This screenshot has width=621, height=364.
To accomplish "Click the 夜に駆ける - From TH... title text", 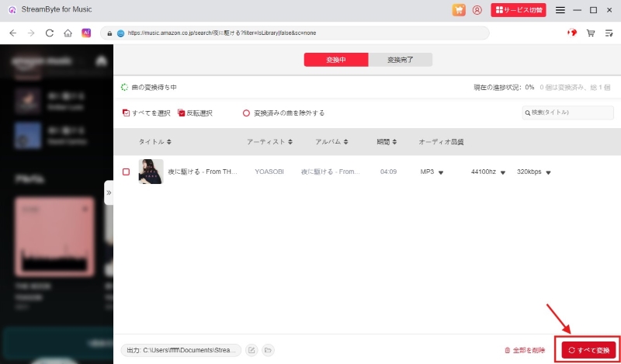I will (203, 172).
